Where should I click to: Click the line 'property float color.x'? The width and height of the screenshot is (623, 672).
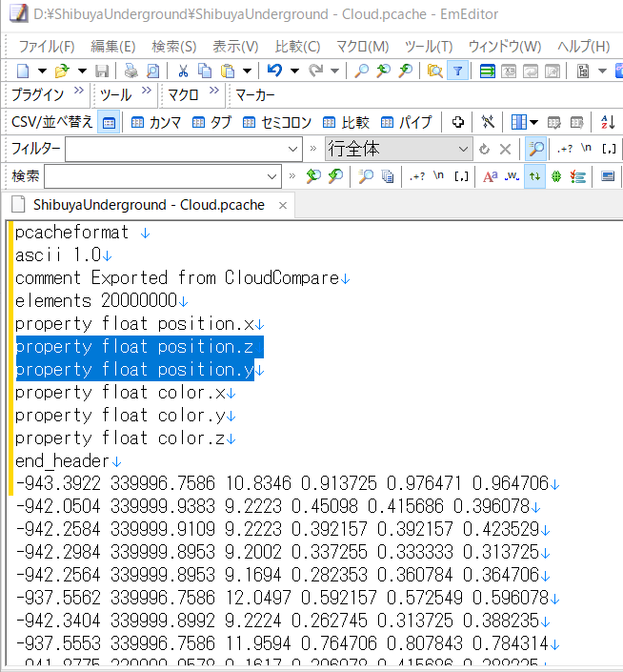120,393
